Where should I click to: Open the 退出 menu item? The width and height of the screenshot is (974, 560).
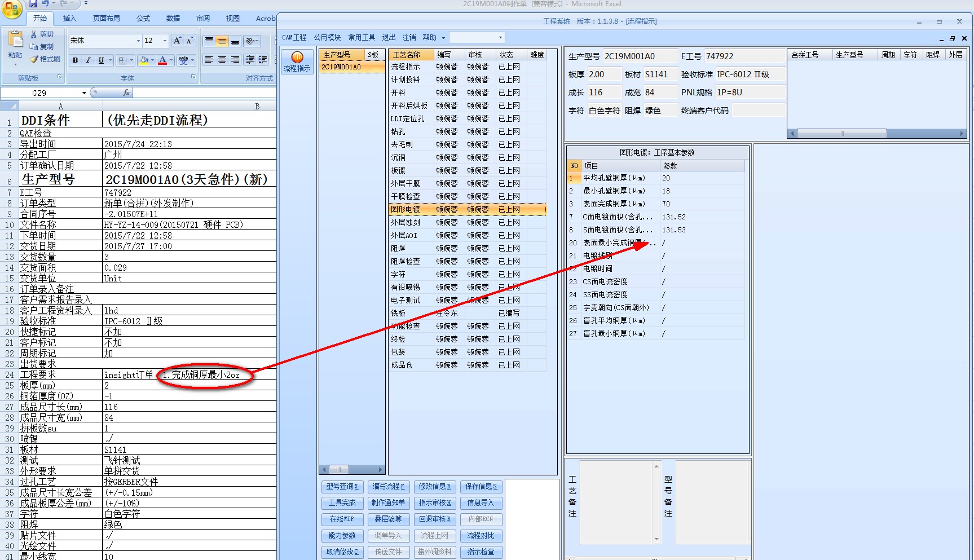(389, 37)
